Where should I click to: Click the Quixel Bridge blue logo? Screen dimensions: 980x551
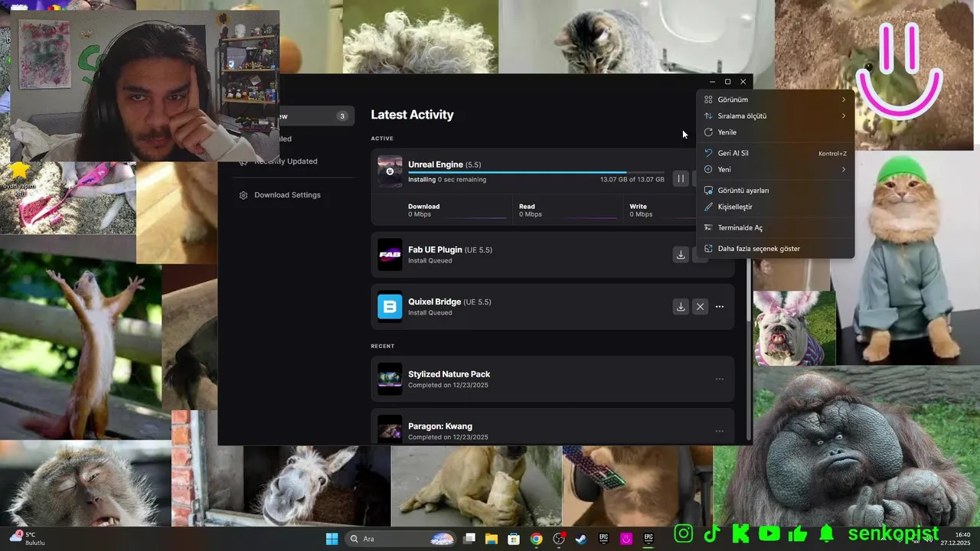(x=390, y=307)
